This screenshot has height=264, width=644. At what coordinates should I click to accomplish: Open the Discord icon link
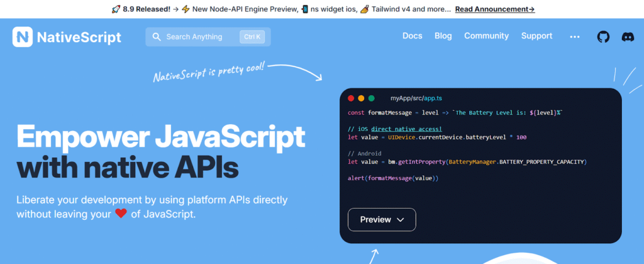click(628, 37)
